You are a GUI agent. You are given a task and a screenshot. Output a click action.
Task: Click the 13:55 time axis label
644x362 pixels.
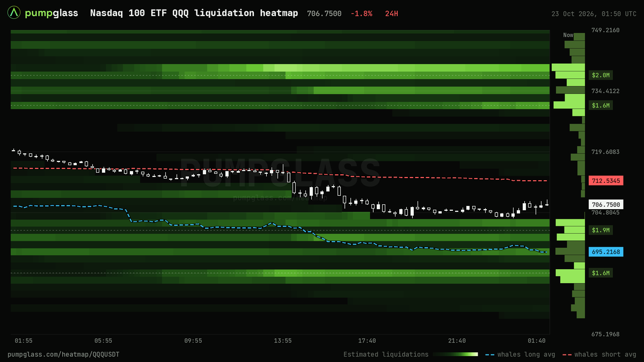point(283,341)
